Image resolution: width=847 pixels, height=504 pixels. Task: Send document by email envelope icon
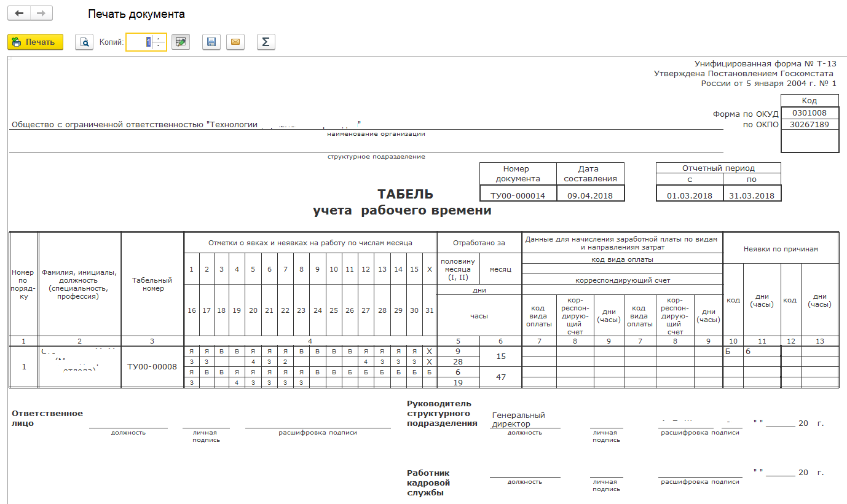tap(235, 42)
